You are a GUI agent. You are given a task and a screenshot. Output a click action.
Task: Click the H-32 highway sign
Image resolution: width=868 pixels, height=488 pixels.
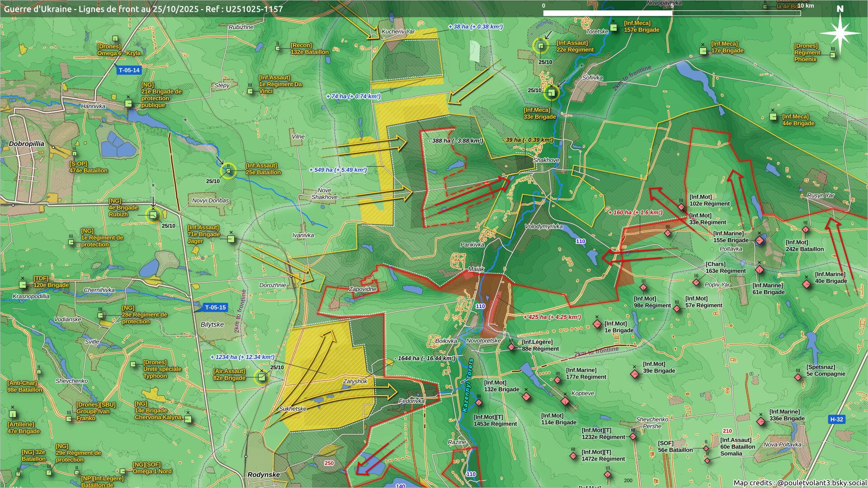point(836,419)
